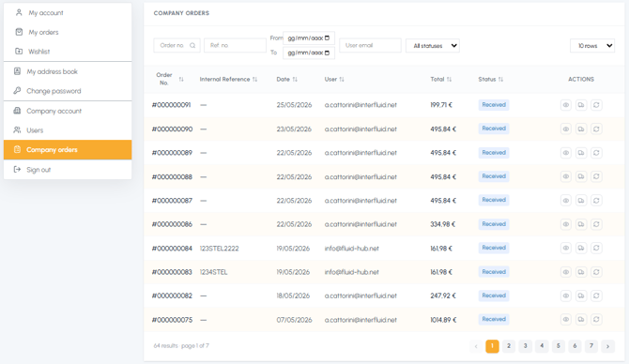This screenshot has height=364, width=629.
Task: Click the search magnifier in Order no. field
Action: pyautogui.click(x=192, y=45)
